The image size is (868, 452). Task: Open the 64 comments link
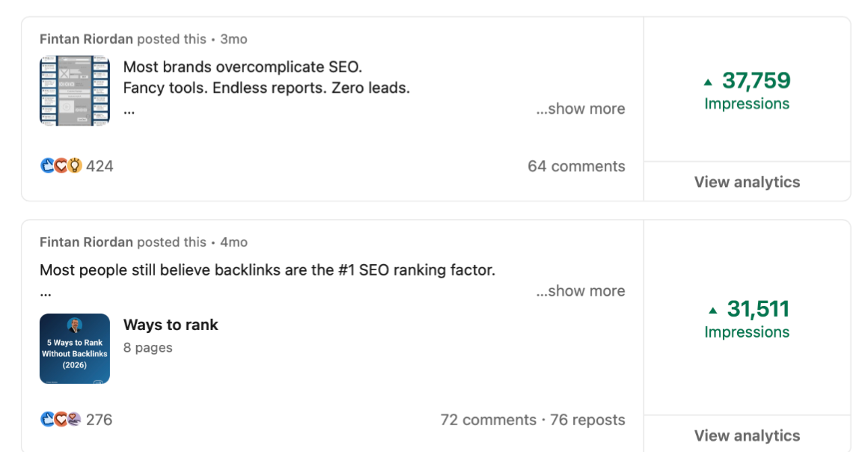coord(576,166)
